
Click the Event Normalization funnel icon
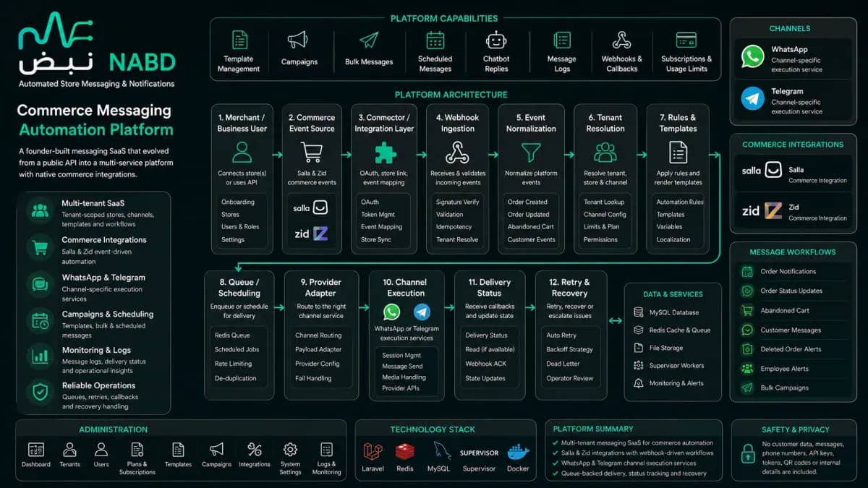pos(531,153)
